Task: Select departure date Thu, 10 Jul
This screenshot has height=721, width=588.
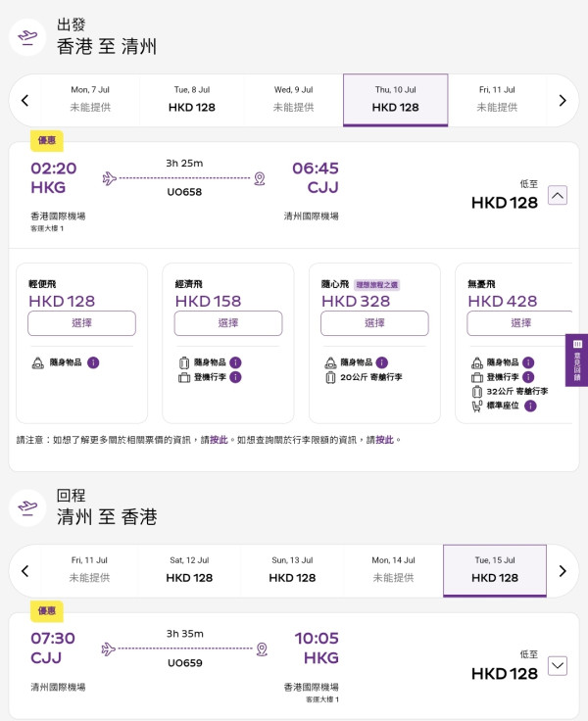Action: pos(396,100)
